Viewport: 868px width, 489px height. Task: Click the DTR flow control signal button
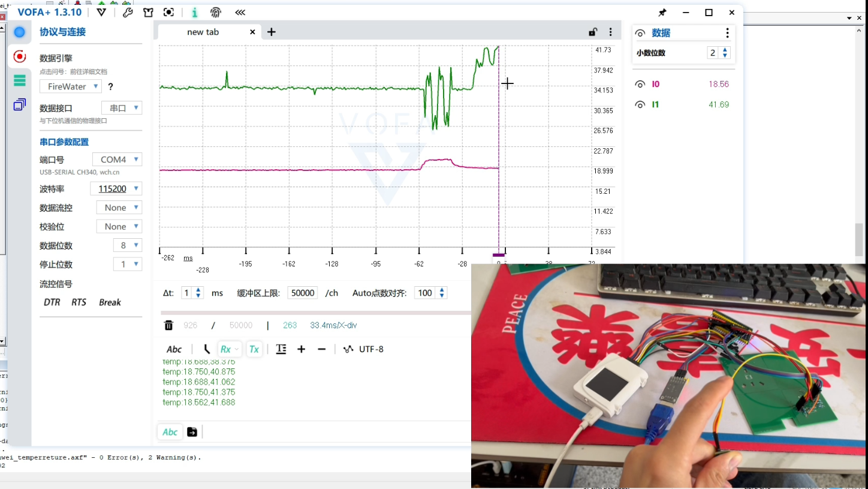52,302
